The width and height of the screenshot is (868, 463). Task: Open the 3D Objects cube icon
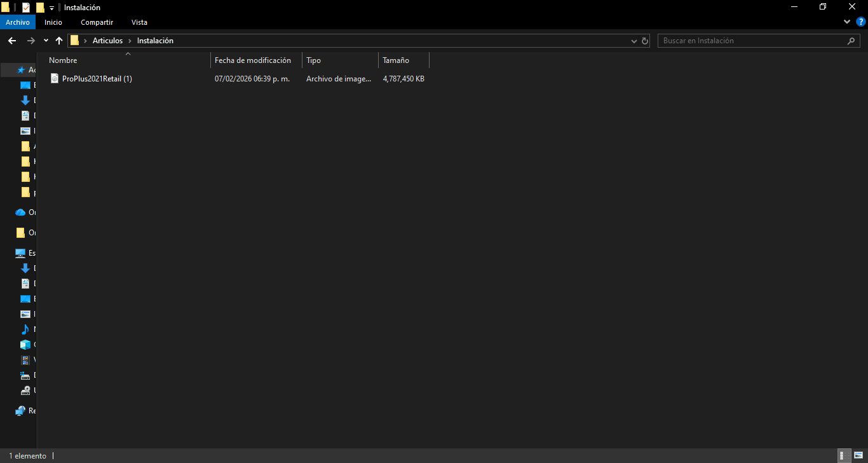25,345
